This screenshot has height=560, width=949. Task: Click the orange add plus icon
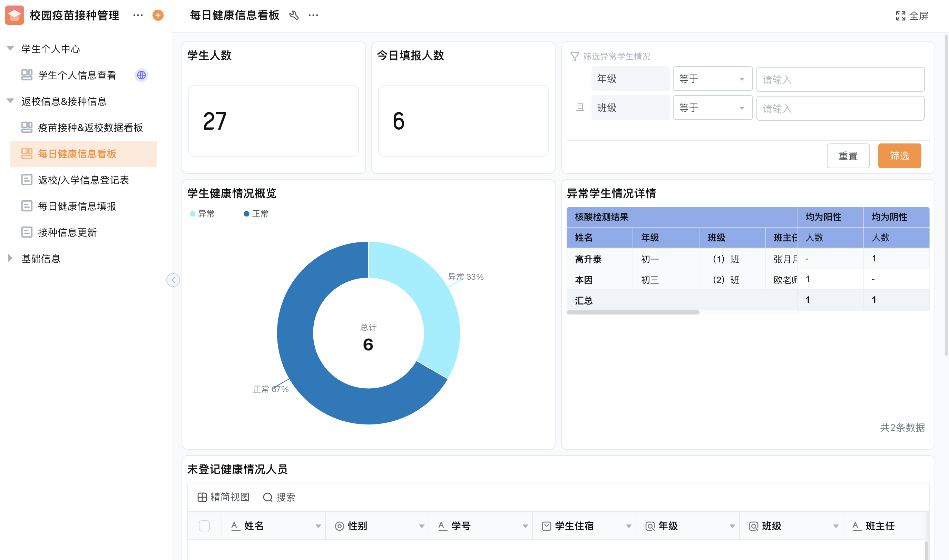[x=158, y=15]
